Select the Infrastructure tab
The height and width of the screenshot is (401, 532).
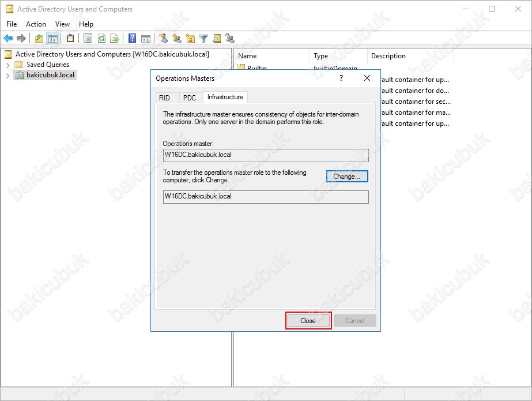(225, 97)
